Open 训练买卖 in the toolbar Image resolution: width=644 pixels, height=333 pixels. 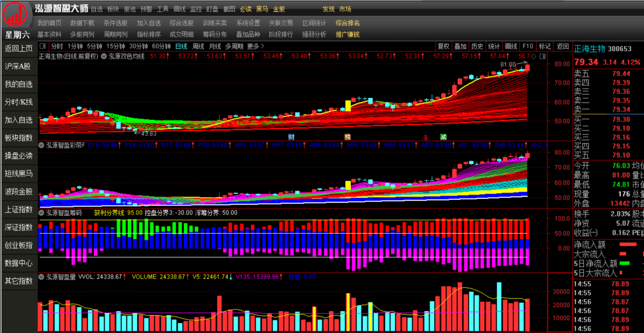point(215,23)
